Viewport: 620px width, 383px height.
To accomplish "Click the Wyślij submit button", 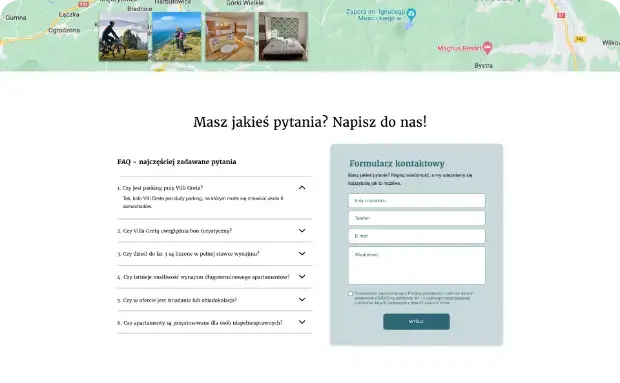I will 416,322.
